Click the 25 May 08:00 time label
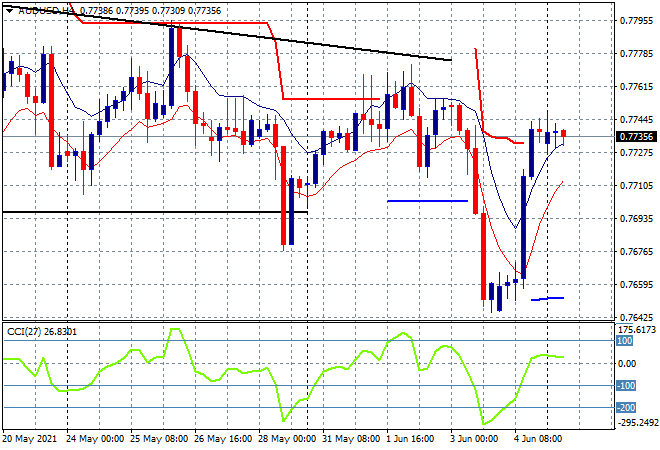 [159, 439]
